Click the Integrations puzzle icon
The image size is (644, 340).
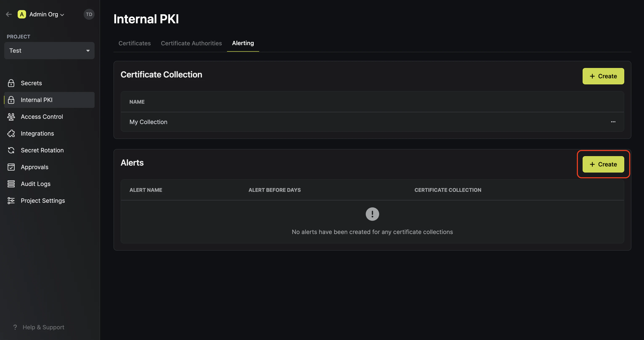pos(11,133)
